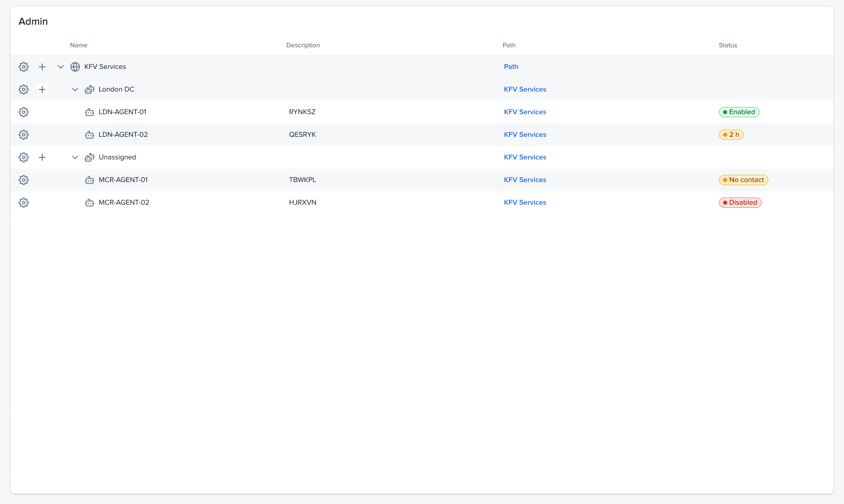This screenshot has width=844, height=504.
Task: Collapse the London DC group chevron
Action: coord(75,89)
